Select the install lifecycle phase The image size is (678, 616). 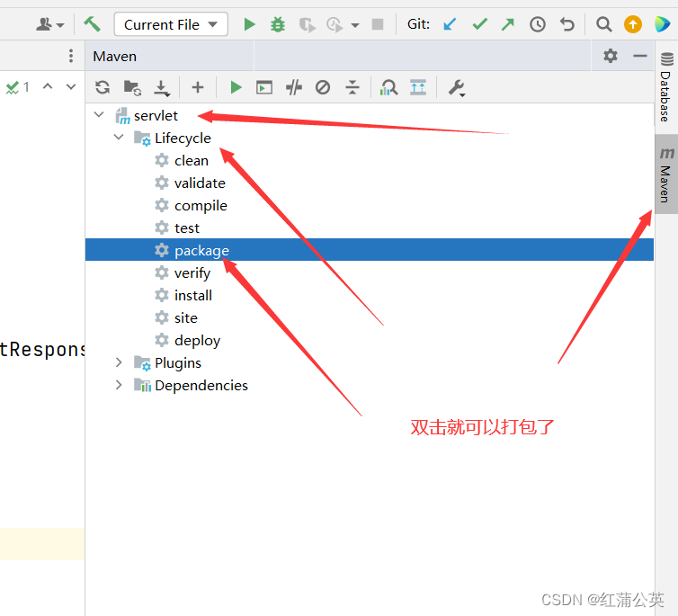[x=193, y=296]
